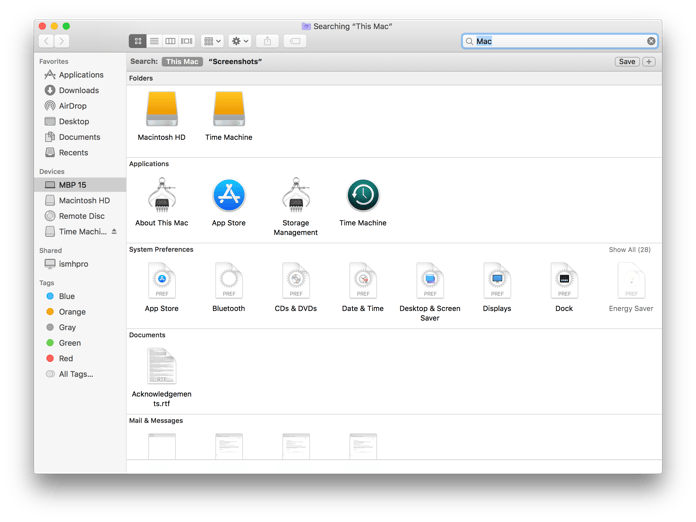Show all 28 System Preferences results
Image resolution: width=696 pixels, height=522 pixels.
(629, 249)
